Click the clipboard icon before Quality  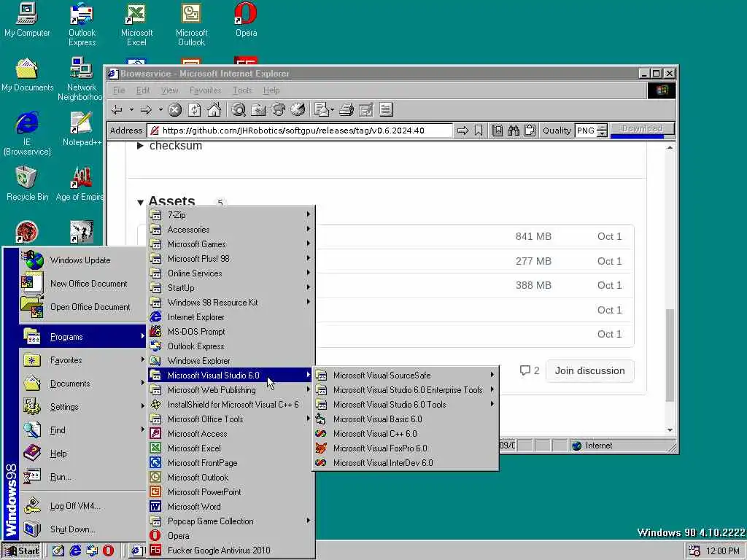pos(530,131)
